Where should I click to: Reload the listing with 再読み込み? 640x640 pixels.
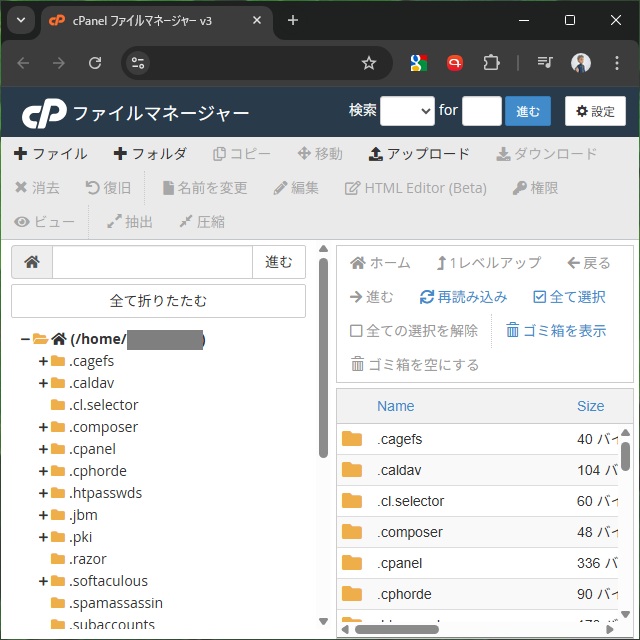(x=463, y=297)
